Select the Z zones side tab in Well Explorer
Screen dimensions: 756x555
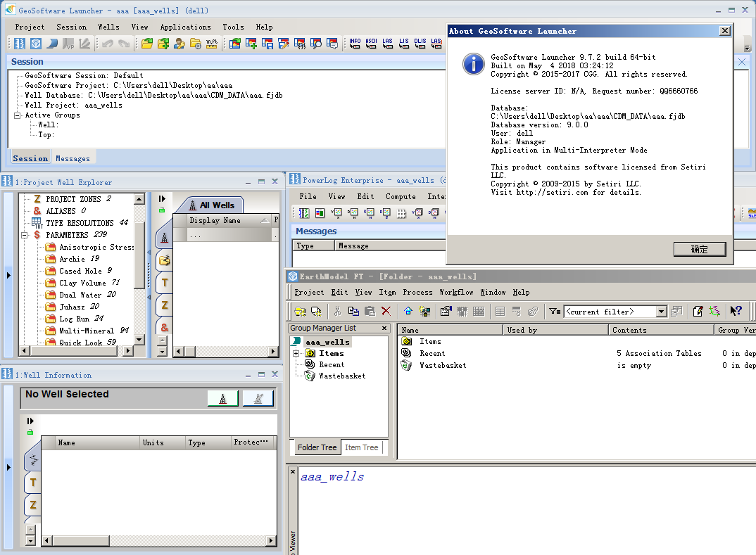165,305
